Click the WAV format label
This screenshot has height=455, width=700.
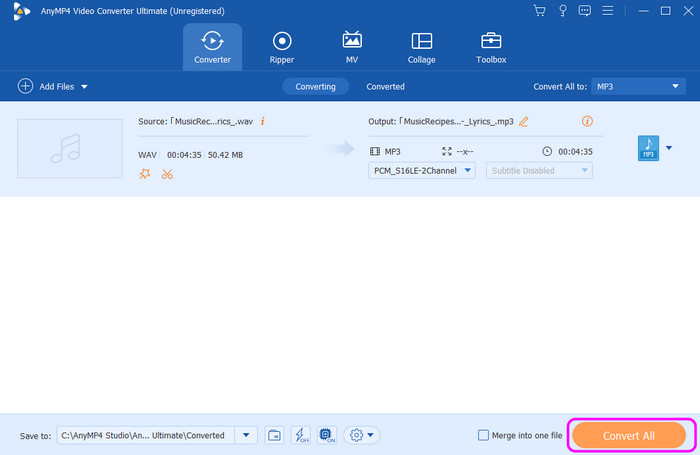147,155
